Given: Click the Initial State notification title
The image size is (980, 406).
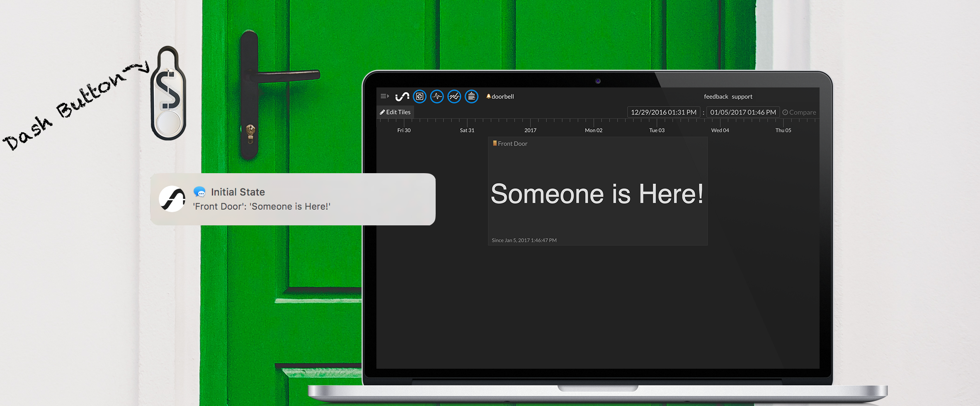Looking at the screenshot, I should tap(238, 192).
